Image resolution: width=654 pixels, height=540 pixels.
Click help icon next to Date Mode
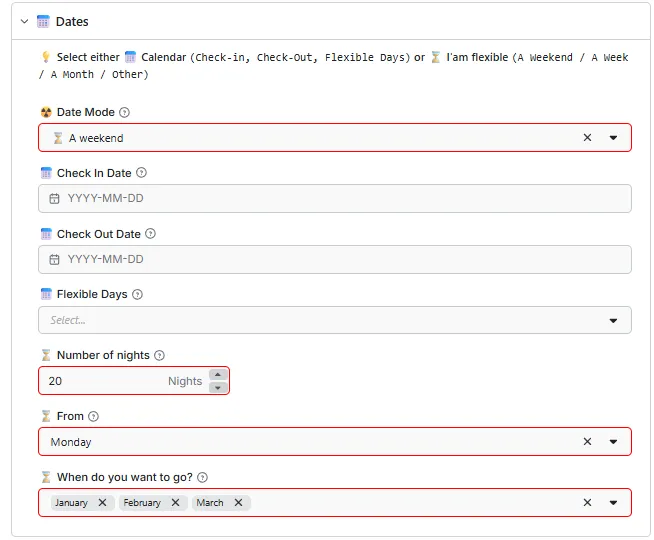click(125, 113)
